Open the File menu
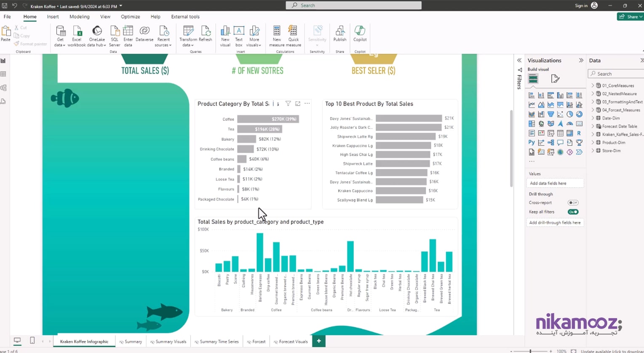Screen dimensions: 644x353 pyautogui.click(x=7, y=17)
